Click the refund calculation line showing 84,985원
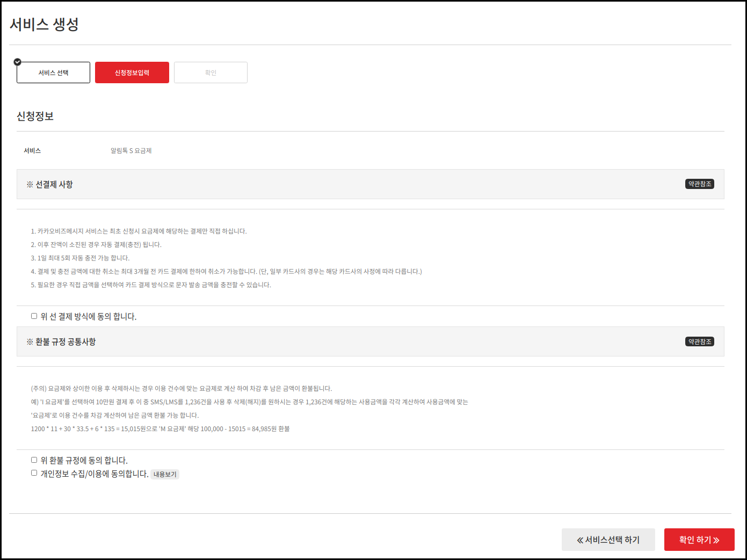The image size is (747, 560). (x=160, y=429)
